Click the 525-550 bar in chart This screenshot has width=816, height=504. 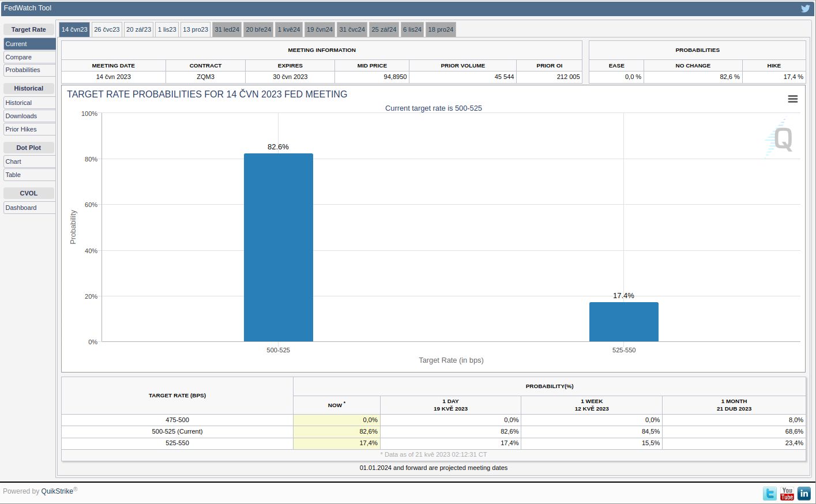[624, 322]
